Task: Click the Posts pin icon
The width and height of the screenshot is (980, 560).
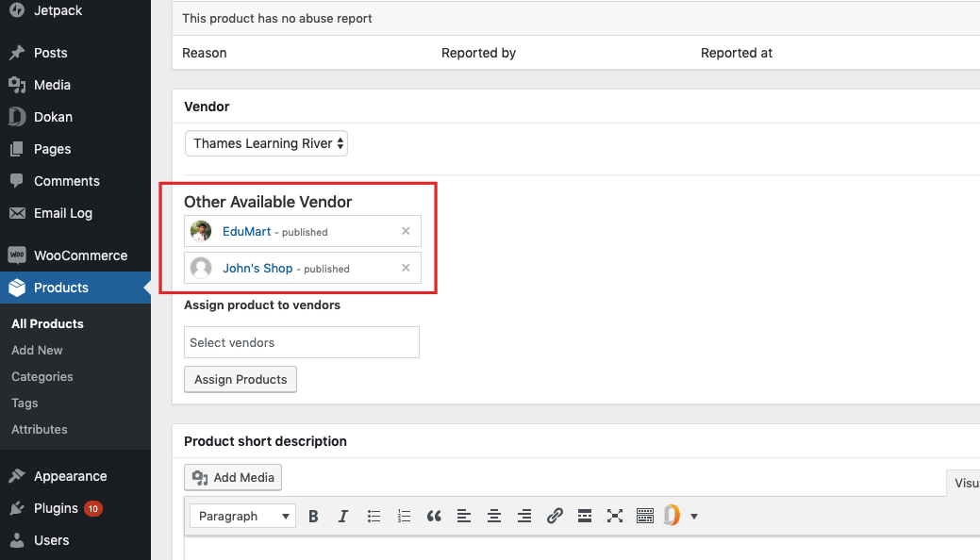Action: [x=17, y=53]
